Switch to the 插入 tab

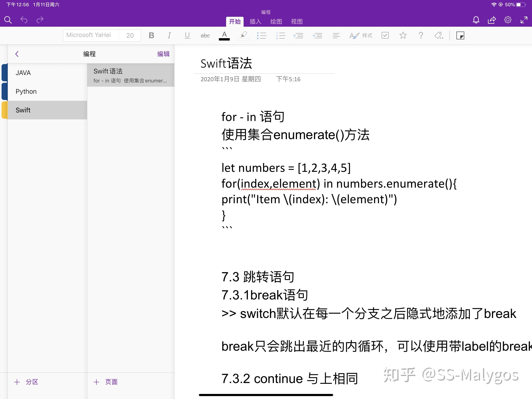click(255, 22)
